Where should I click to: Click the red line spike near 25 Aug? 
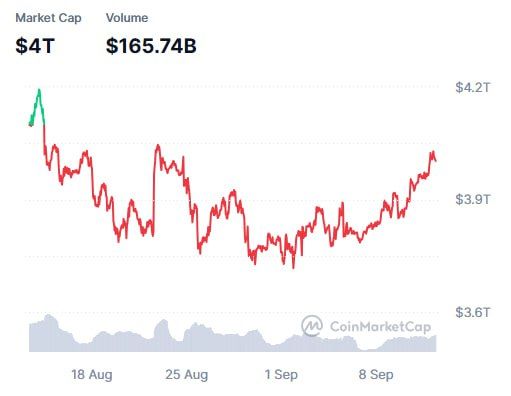pyautogui.click(x=158, y=145)
